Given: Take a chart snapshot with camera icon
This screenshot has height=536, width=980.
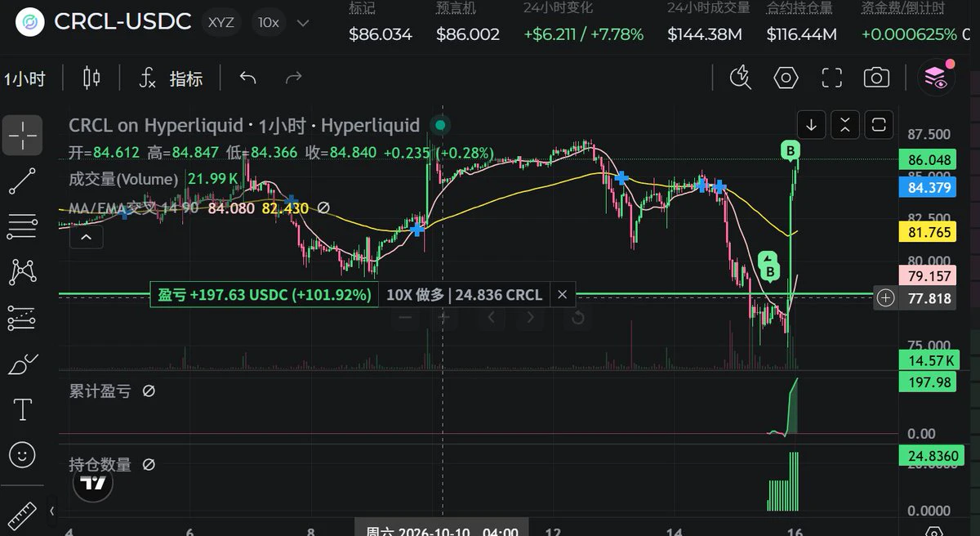Looking at the screenshot, I should (876, 78).
